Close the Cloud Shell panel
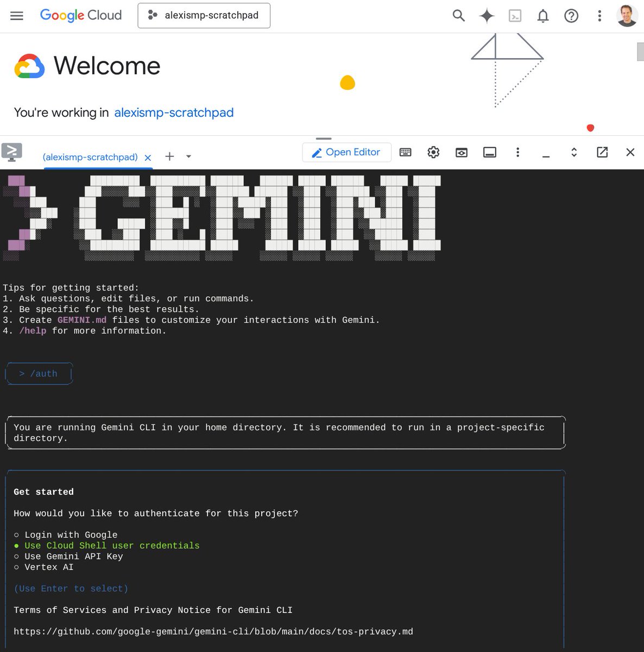The width and height of the screenshot is (644, 652). click(630, 152)
